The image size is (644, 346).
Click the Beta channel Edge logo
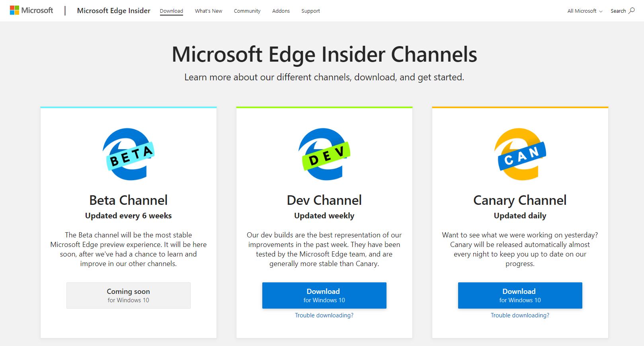pyautogui.click(x=129, y=154)
